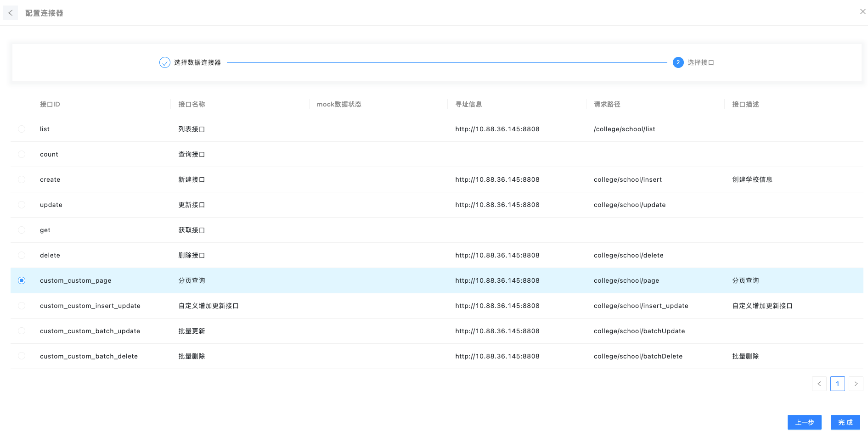Select the radio button for delete row
This screenshot has width=868, height=431.
tap(22, 255)
